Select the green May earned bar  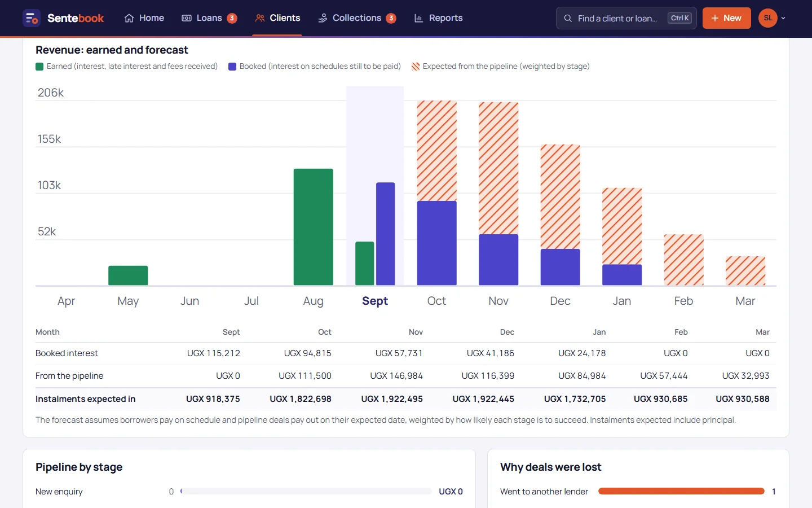point(128,275)
